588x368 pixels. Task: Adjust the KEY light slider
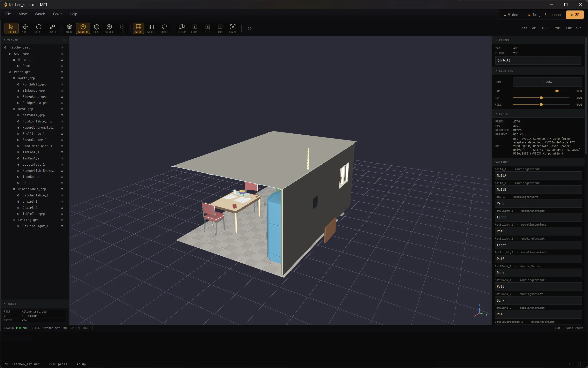(x=541, y=98)
